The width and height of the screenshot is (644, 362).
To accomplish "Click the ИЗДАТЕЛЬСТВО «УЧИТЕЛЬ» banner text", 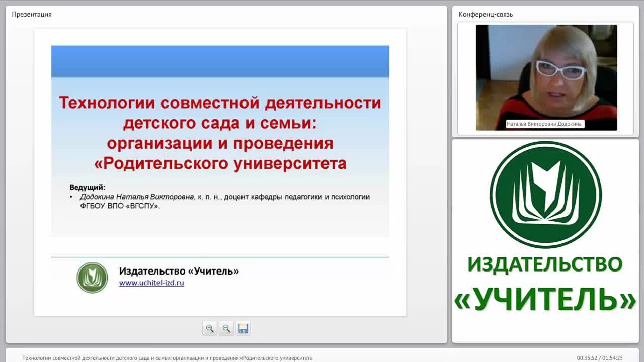I will [545, 284].
